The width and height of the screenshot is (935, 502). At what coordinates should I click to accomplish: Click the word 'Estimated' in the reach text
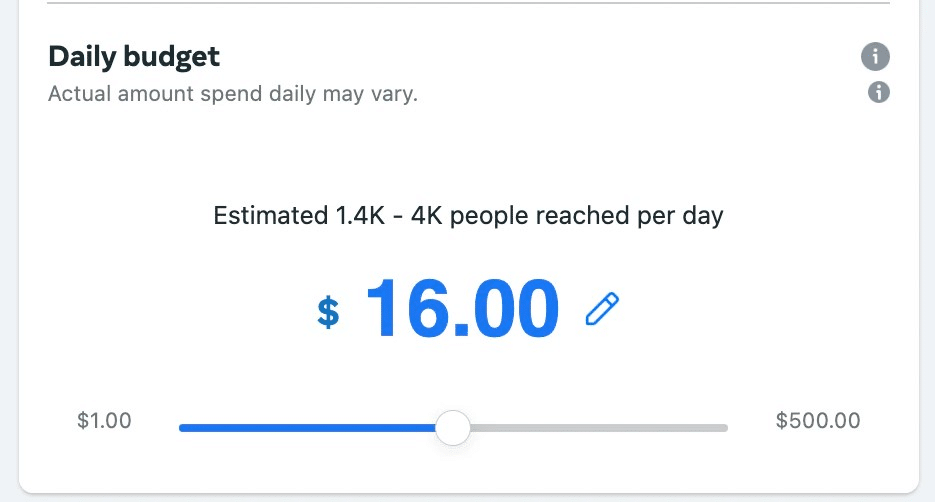(271, 215)
